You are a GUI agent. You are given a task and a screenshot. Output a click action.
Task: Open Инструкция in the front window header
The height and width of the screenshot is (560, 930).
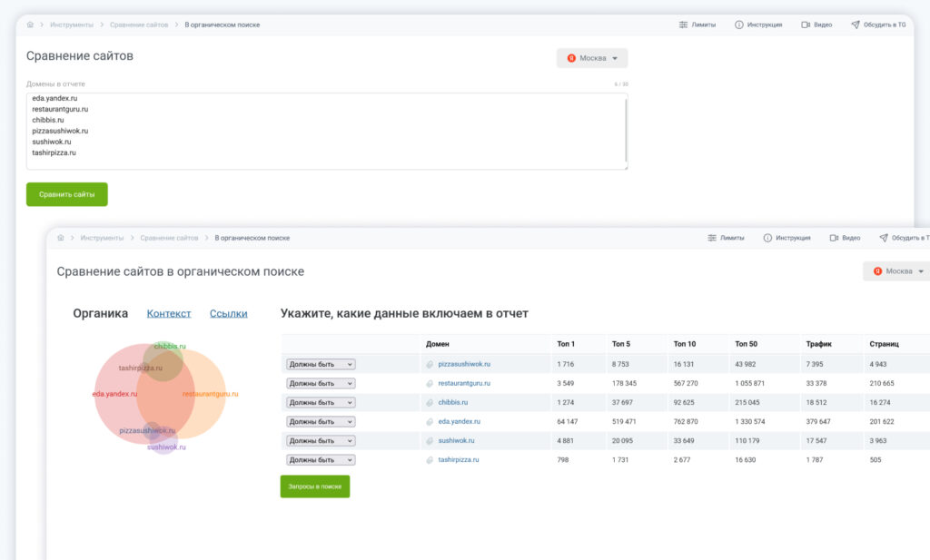[x=787, y=238]
